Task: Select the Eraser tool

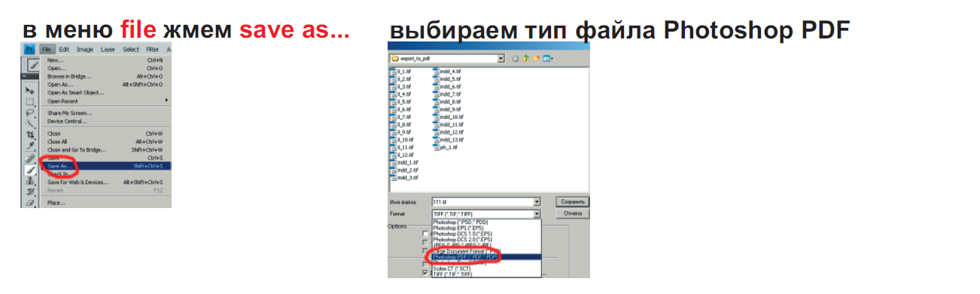Action: [x=30, y=203]
